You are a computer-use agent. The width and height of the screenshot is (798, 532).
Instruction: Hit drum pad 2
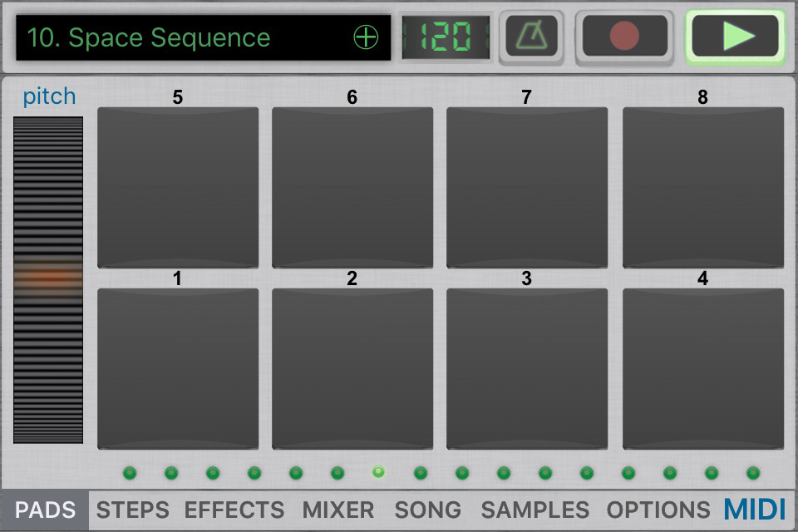tap(352, 369)
